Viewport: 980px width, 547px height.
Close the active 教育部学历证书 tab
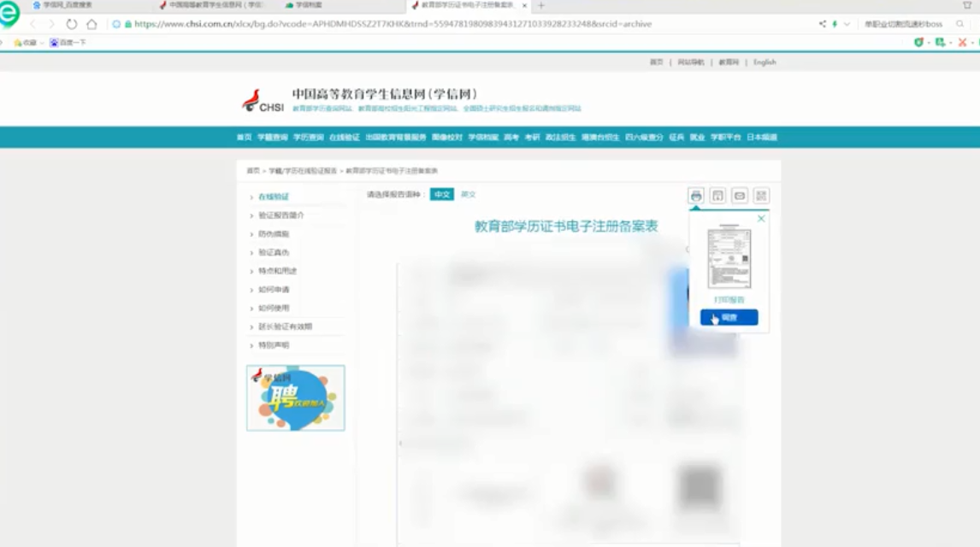tap(524, 5)
